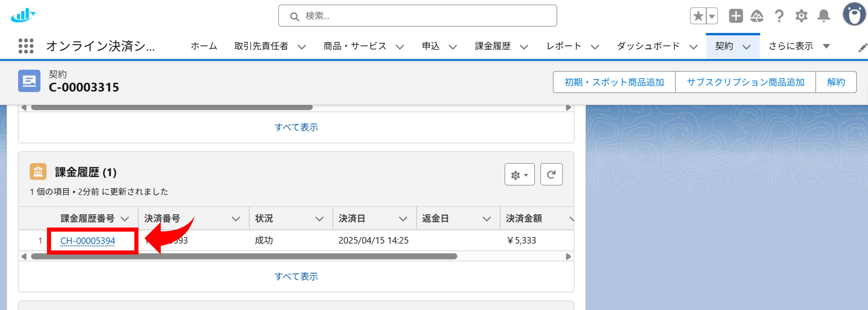
Task: Click the Help question mark icon
Action: pos(779,16)
